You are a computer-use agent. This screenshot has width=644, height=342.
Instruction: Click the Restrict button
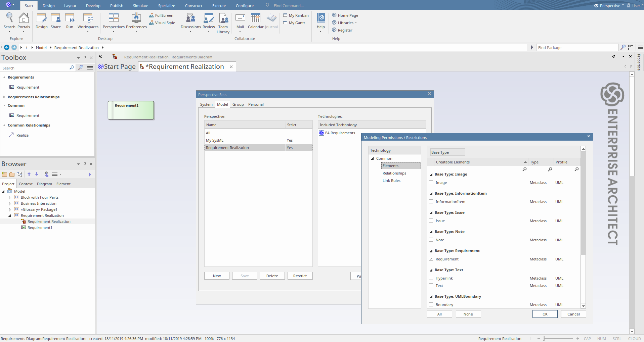[x=300, y=276]
